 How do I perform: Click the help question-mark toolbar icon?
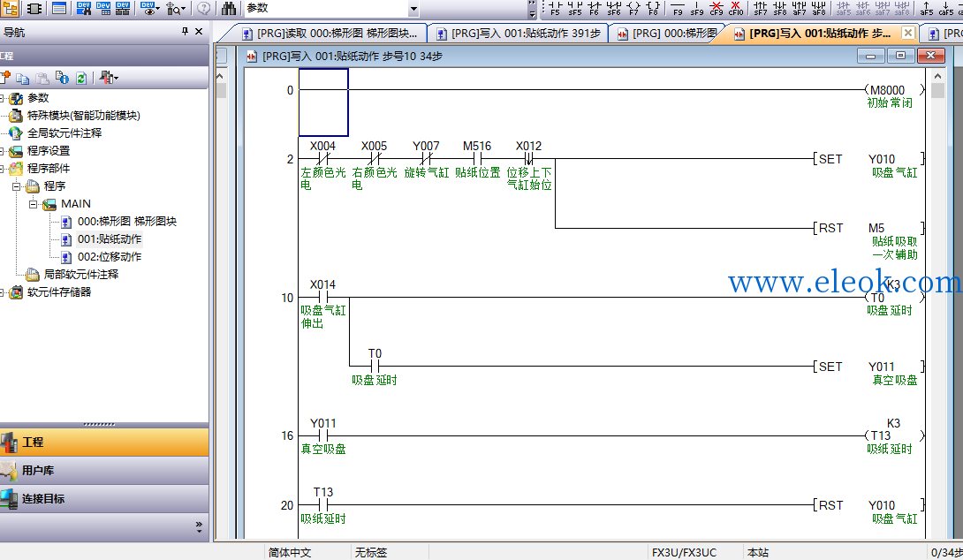pyautogui.click(x=204, y=9)
